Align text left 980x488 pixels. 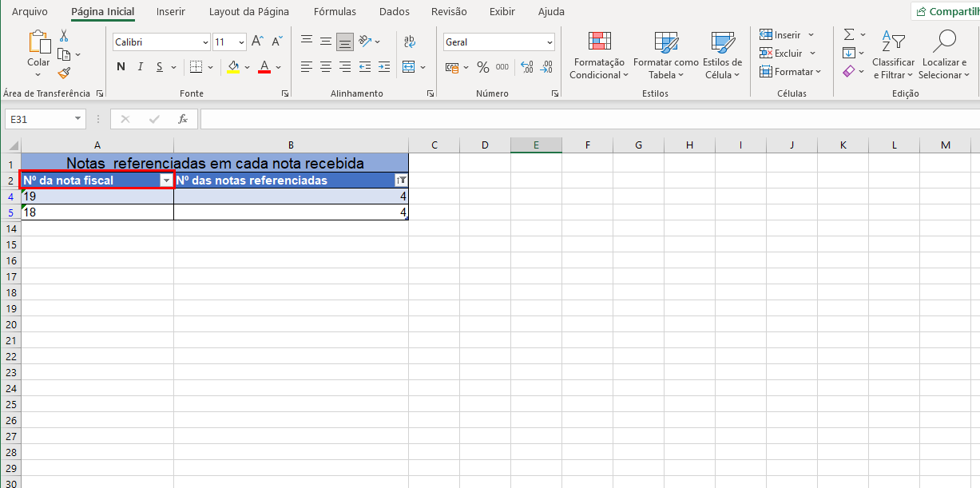click(307, 67)
